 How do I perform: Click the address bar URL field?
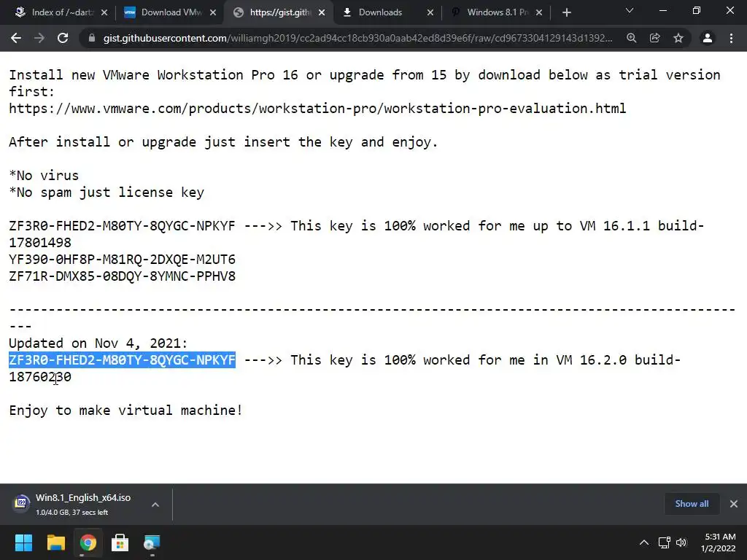pyautogui.click(x=357, y=38)
